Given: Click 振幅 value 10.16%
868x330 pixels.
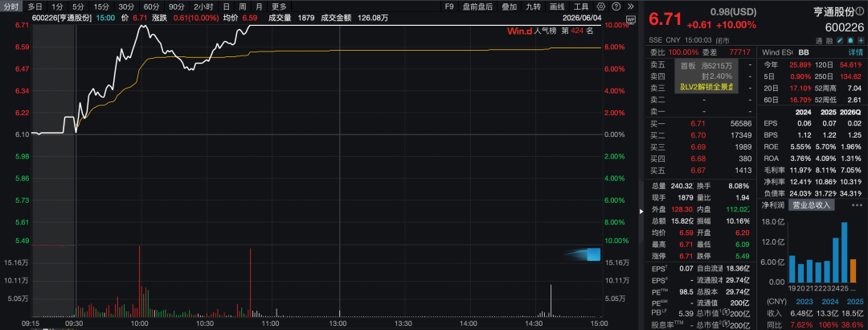Looking at the screenshot, I should click(737, 221).
